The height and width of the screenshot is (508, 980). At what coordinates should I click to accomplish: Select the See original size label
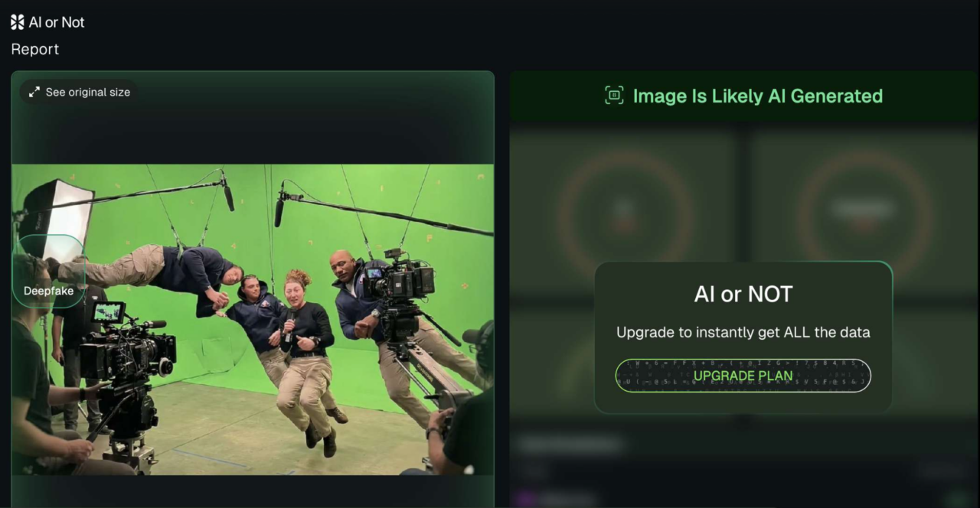coord(87,92)
